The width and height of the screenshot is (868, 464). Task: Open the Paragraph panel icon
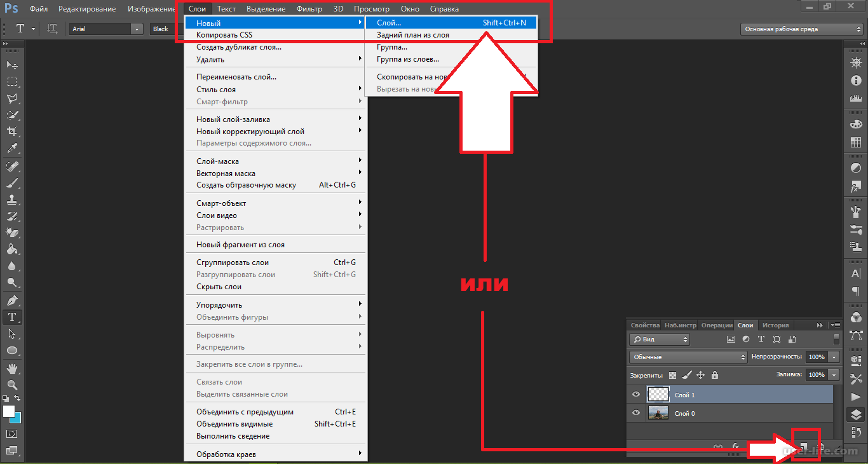click(855, 291)
